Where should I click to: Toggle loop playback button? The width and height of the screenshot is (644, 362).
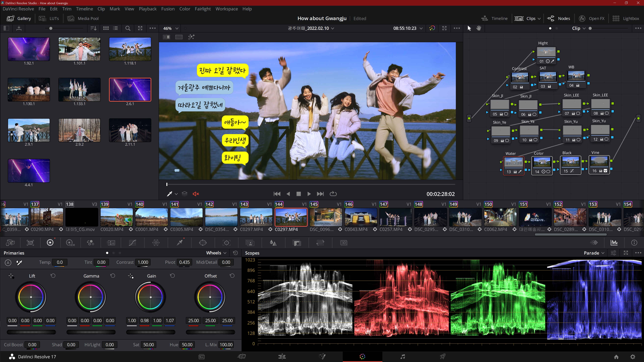click(333, 194)
